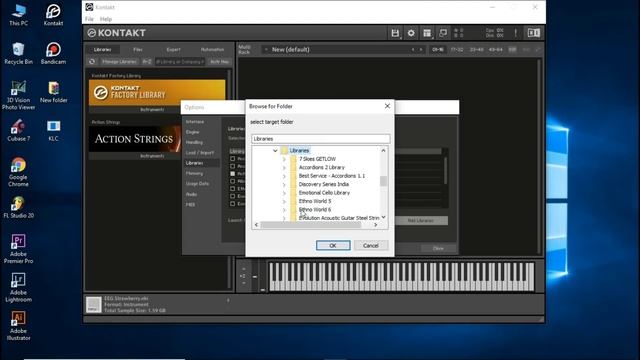This screenshot has height=360, width=640.
Task: Expand the Accordions 2 Library folder
Action: pos(284,168)
